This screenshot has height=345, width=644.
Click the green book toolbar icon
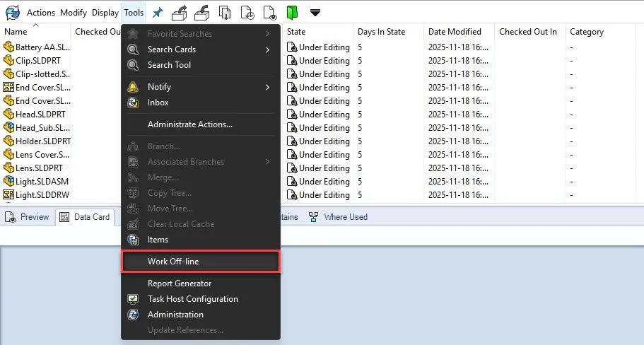click(292, 13)
